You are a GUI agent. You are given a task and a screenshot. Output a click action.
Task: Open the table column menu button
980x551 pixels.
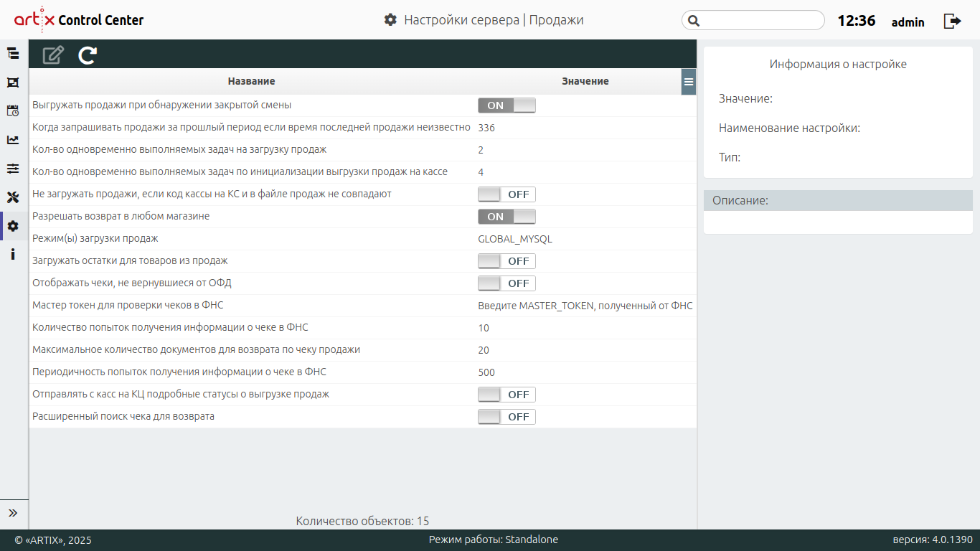pyautogui.click(x=689, y=82)
